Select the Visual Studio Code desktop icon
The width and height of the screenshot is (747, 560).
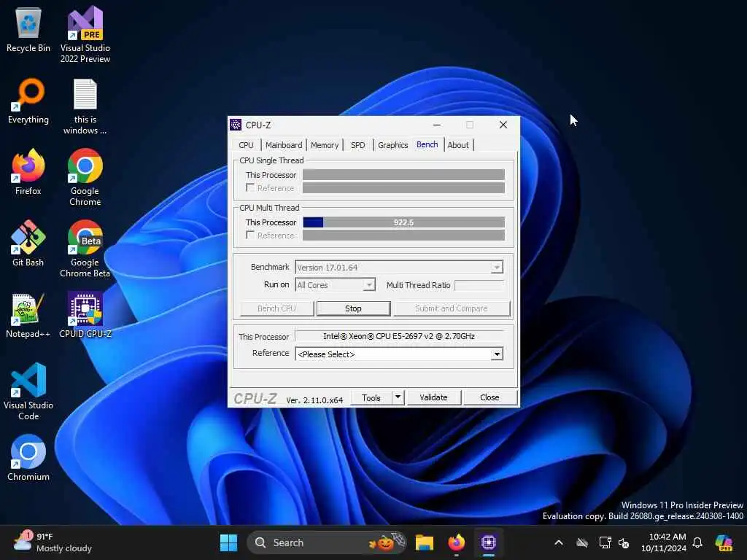point(28,392)
